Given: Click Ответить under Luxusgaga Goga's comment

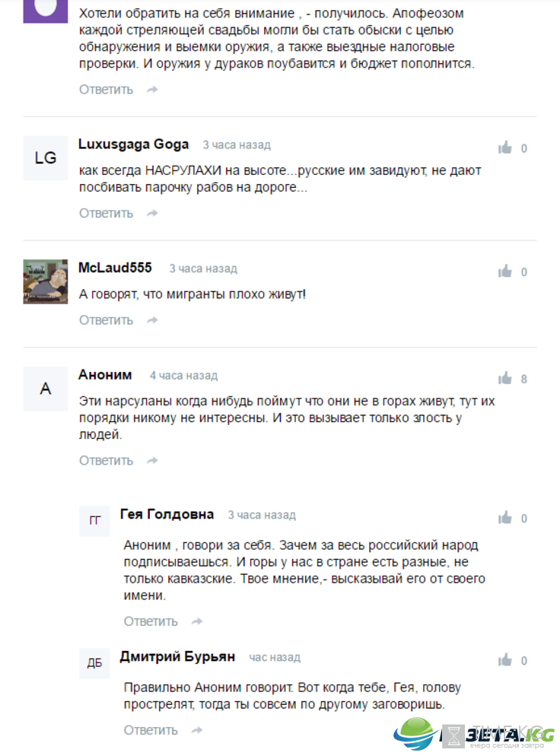Looking at the screenshot, I should [x=106, y=213].
